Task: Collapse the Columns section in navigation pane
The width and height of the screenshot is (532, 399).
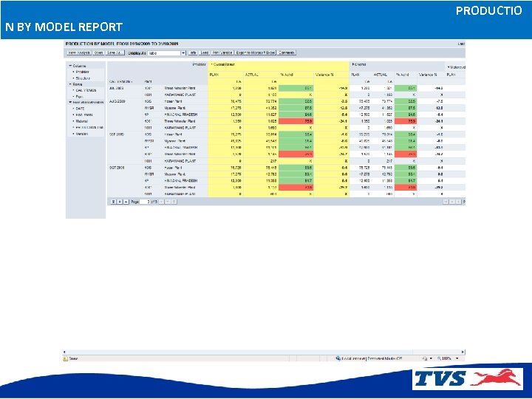Action: [x=71, y=66]
